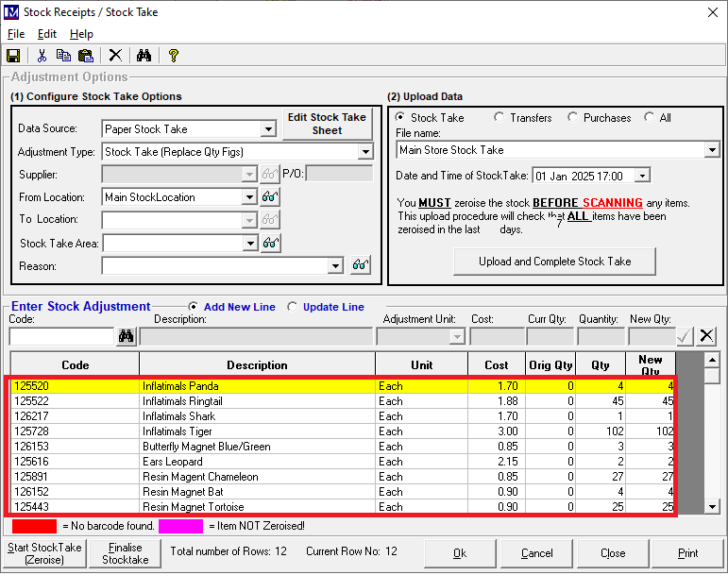Select the Update Line radio option
Screen dimensions: 728x575
(x=293, y=307)
